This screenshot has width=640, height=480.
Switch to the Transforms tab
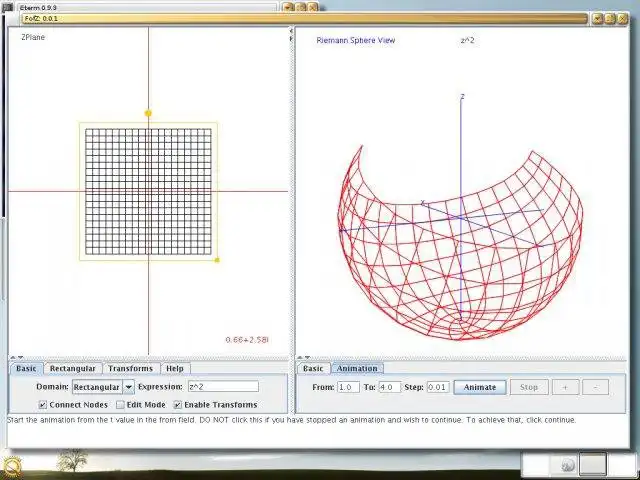pos(131,369)
